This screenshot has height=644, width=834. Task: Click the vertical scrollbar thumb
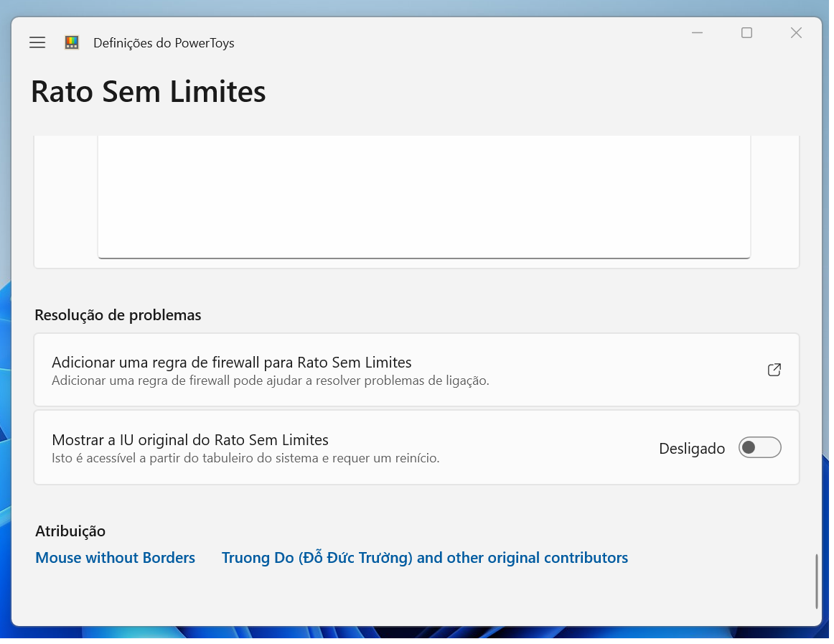(817, 582)
